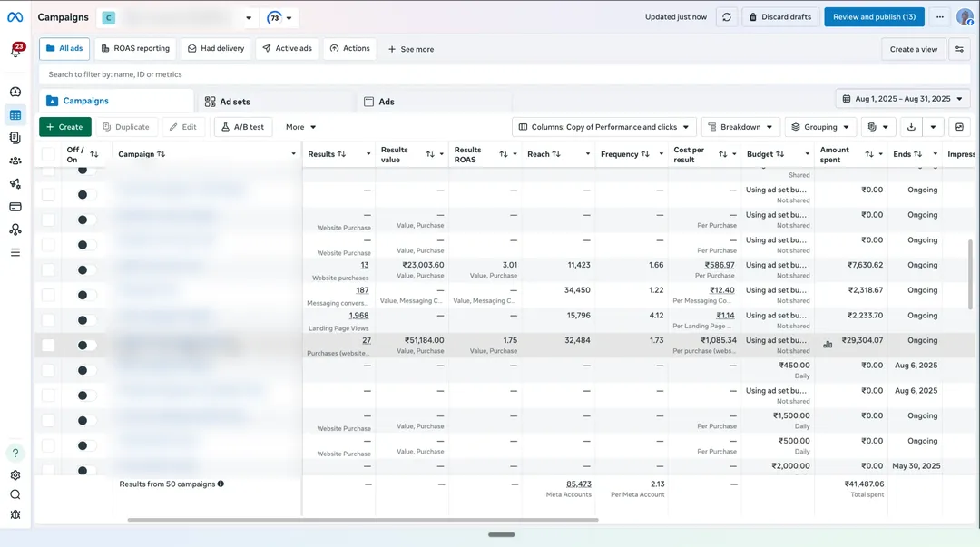The image size is (980, 547).
Task: Switch to ROAS reporting view
Action: pyautogui.click(x=135, y=48)
